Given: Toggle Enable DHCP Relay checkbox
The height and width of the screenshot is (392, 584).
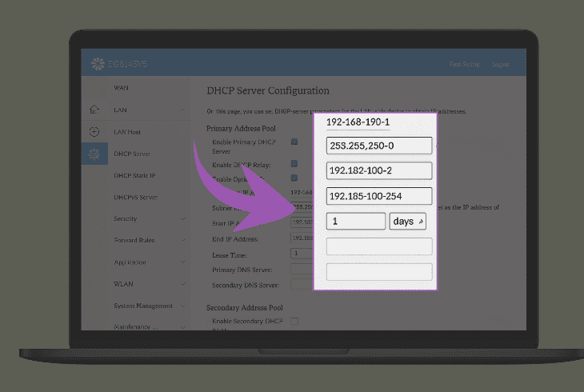Looking at the screenshot, I should coord(294,163).
